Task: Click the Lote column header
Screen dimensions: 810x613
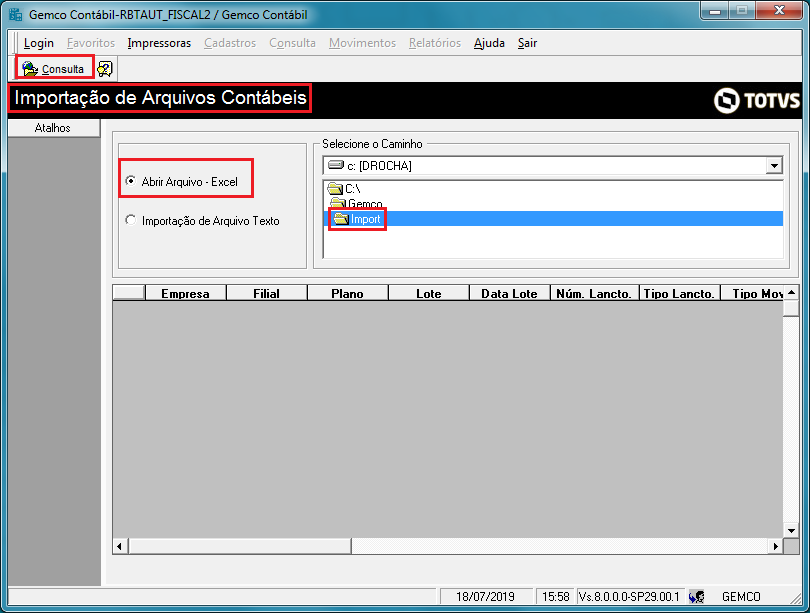Action: [429, 293]
